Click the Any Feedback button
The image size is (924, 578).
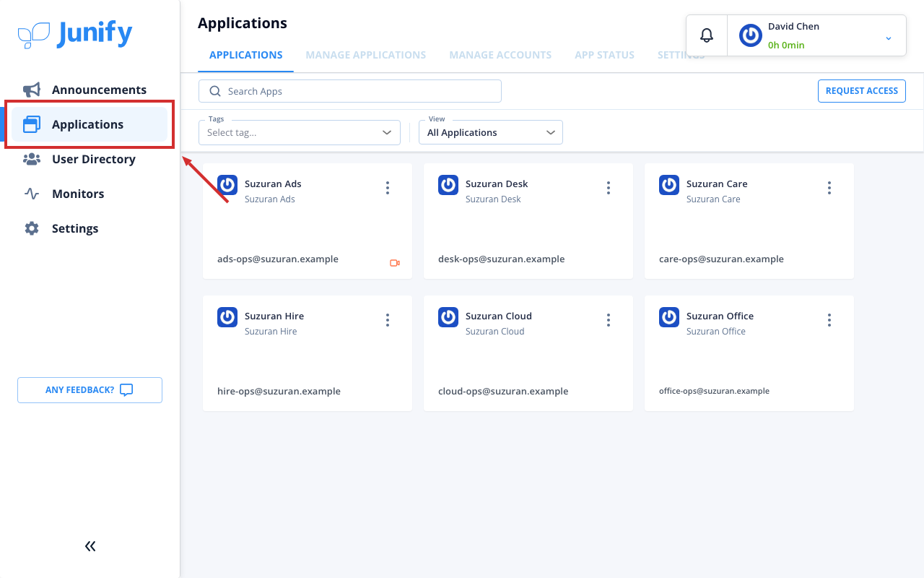pos(90,390)
